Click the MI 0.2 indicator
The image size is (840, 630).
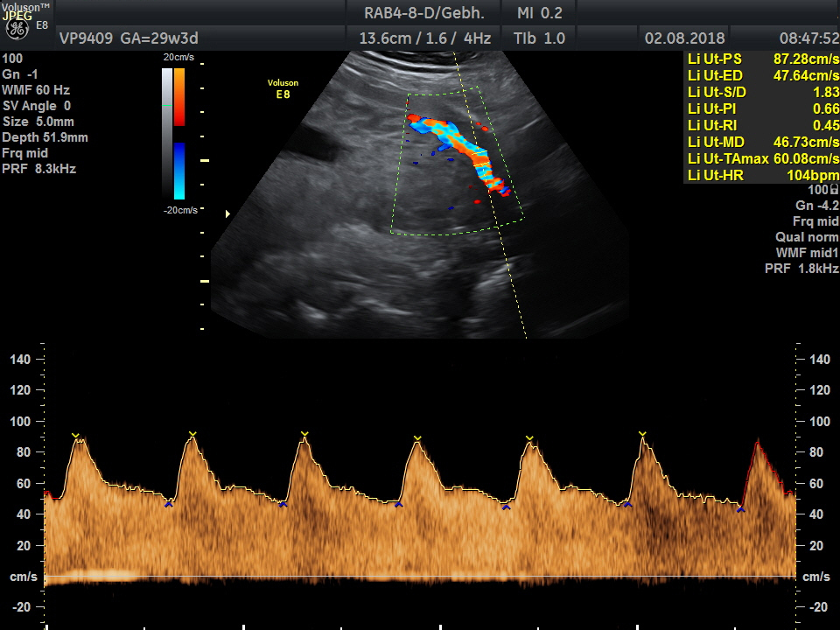coord(540,13)
